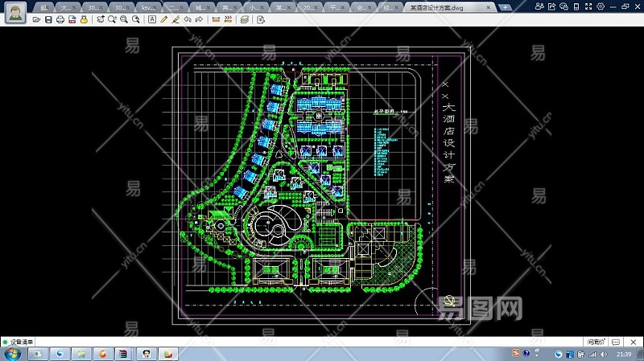644x361 pixels.
Task: Click the user avatar profile icon
Action: coord(15,12)
